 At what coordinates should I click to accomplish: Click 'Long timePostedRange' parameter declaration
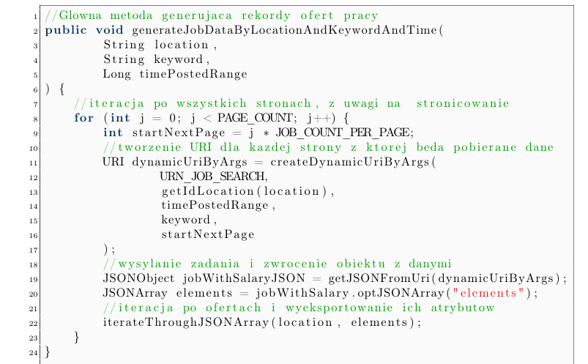coord(175,74)
